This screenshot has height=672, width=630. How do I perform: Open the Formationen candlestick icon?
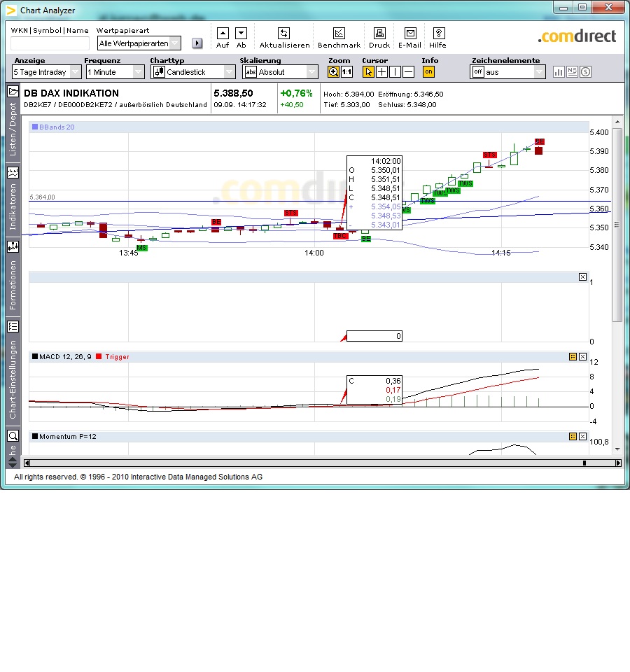pyautogui.click(x=13, y=246)
